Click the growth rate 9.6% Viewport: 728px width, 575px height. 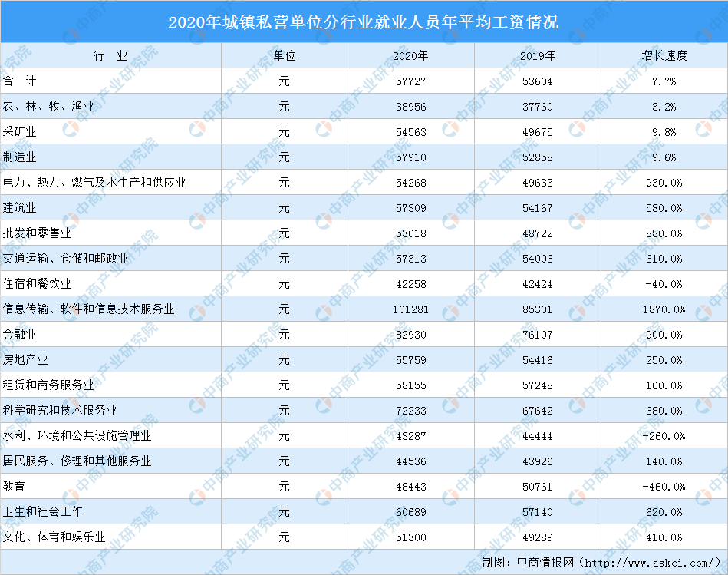pos(664,157)
